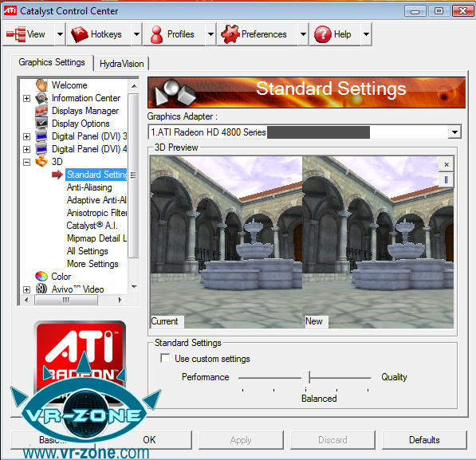Click the Digital Panel (DVI) 3 monitor icon
This screenshot has width=476, height=460.
click(x=41, y=136)
